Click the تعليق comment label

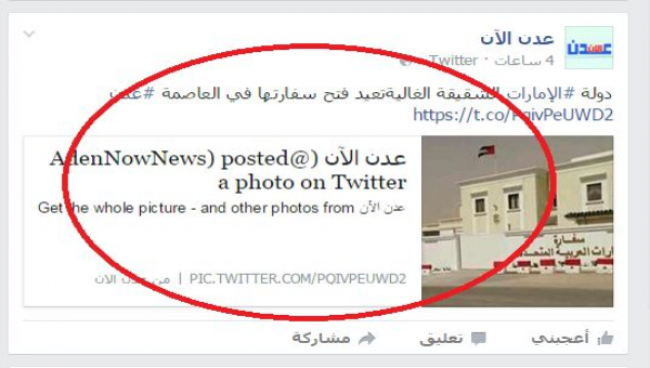(441, 339)
